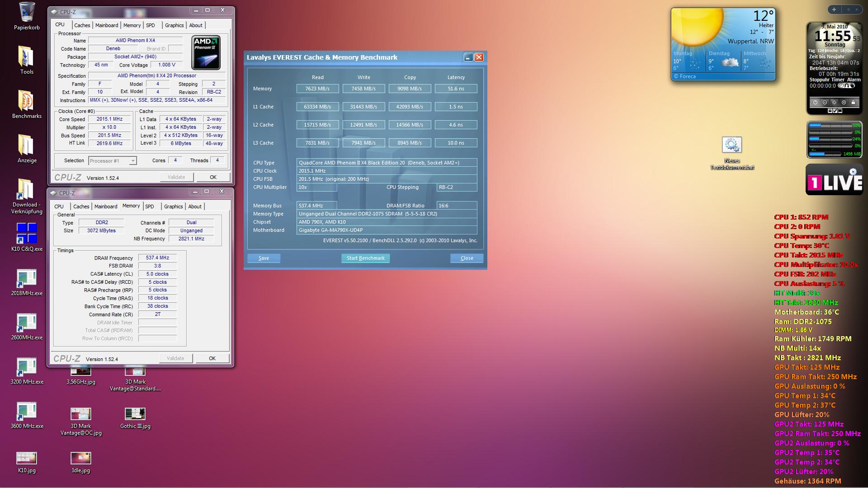Image resolution: width=868 pixels, height=488 pixels.
Task: Select Mainboard tab in upper CPU-Z window
Action: [107, 25]
